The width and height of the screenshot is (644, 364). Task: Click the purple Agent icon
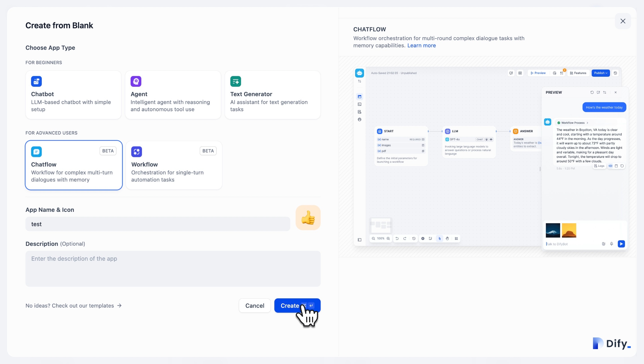pos(136,81)
